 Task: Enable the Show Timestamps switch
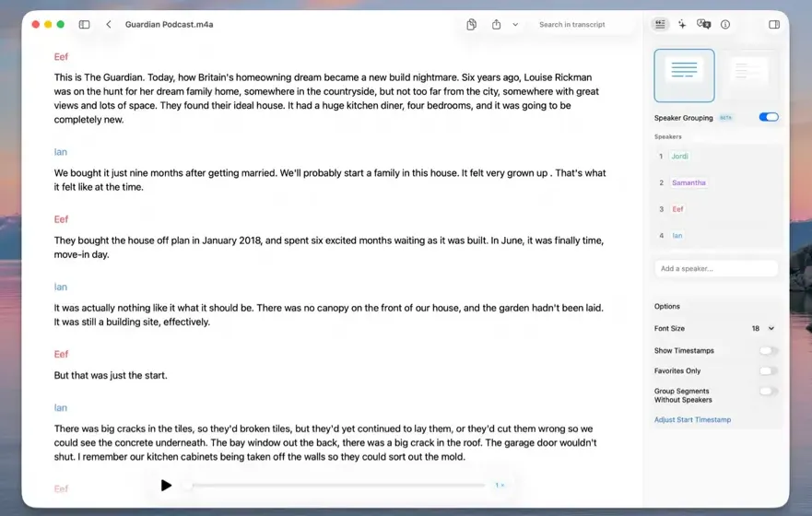coord(769,351)
